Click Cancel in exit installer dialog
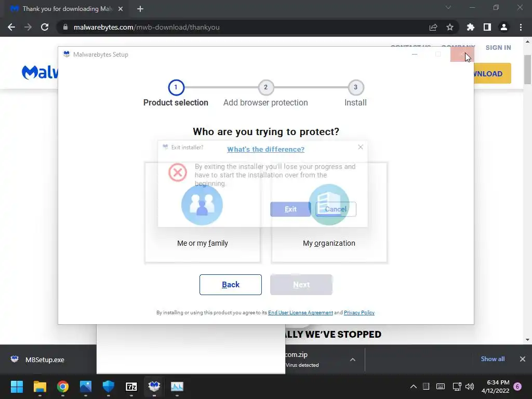The width and height of the screenshot is (532, 399). [336, 209]
